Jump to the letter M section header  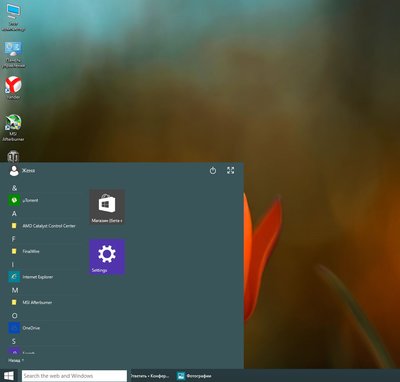[15, 290]
